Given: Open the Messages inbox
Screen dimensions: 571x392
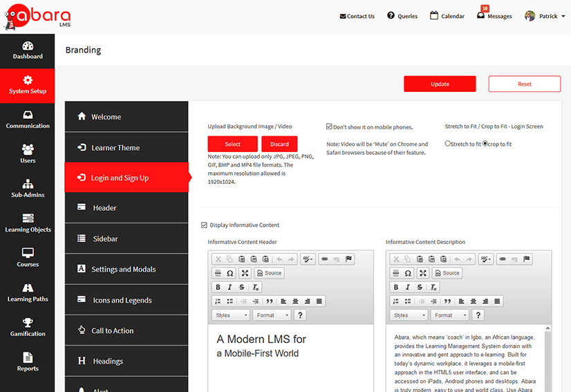Looking at the screenshot, I should 494,16.
